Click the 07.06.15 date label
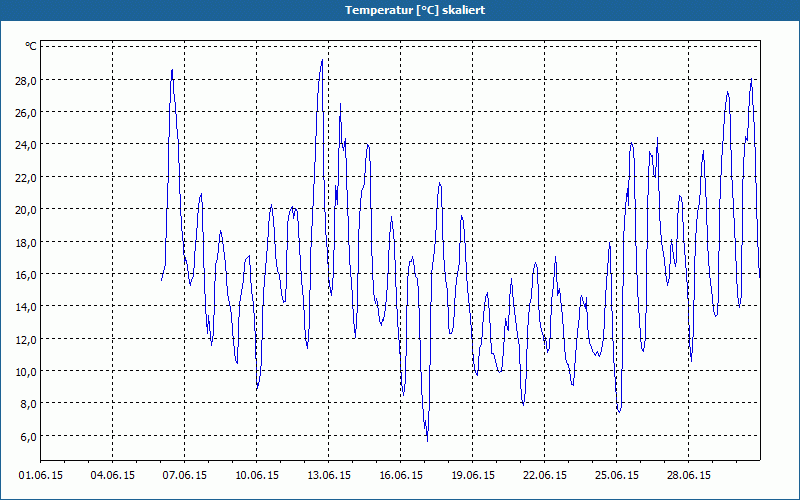800x500 pixels. (x=185, y=476)
